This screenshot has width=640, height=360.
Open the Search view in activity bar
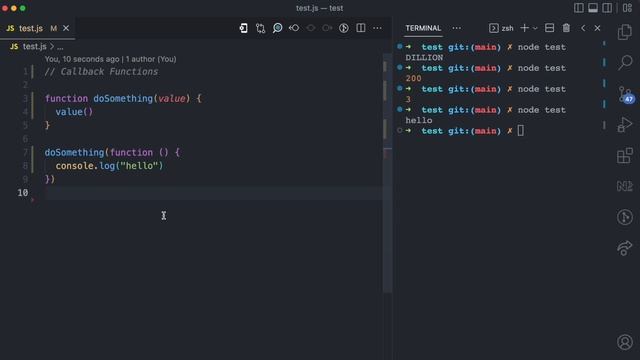(624, 62)
